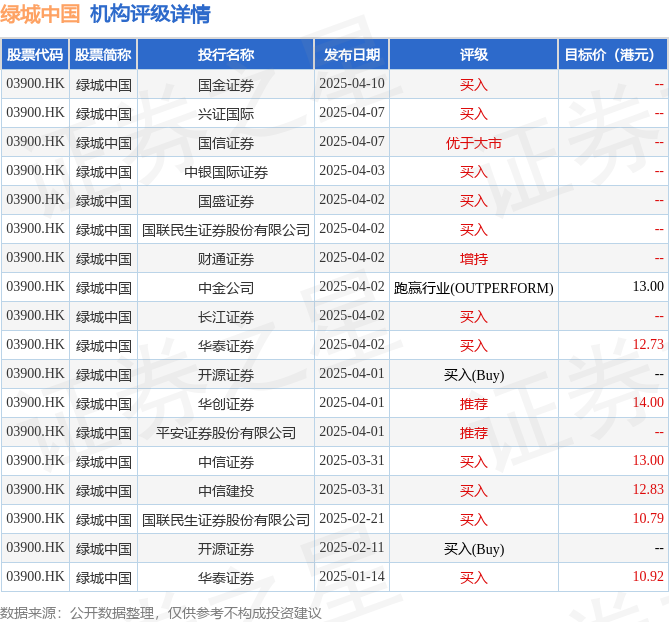The image size is (669, 622).
Task: Click 华泰证券 in the 2025-01-14 row
Action: pyautogui.click(x=226, y=578)
